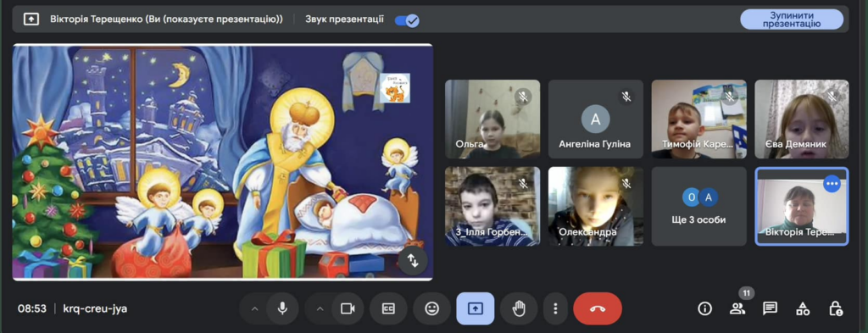The width and height of the screenshot is (868, 333).
Task: Turn off the camera
Action: tap(347, 308)
